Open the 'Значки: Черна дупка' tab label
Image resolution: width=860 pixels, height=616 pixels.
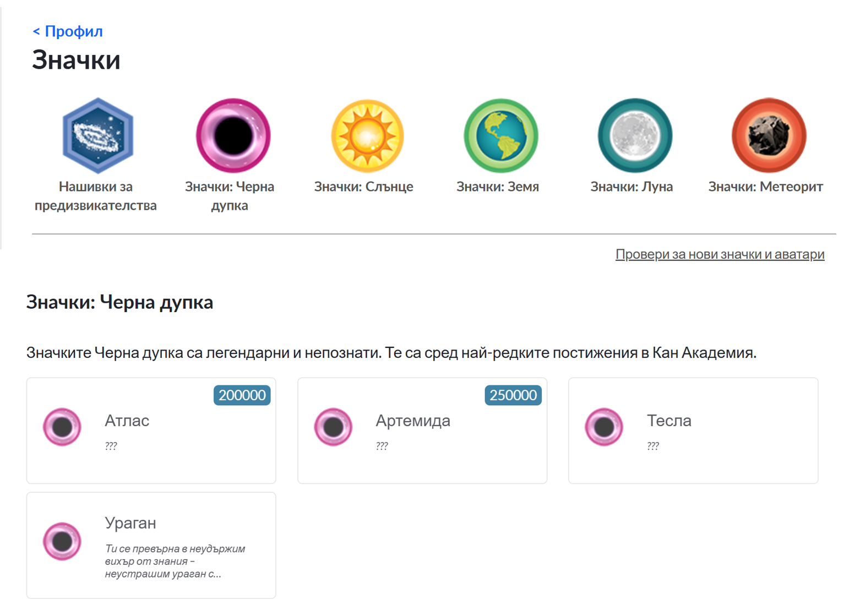point(230,196)
